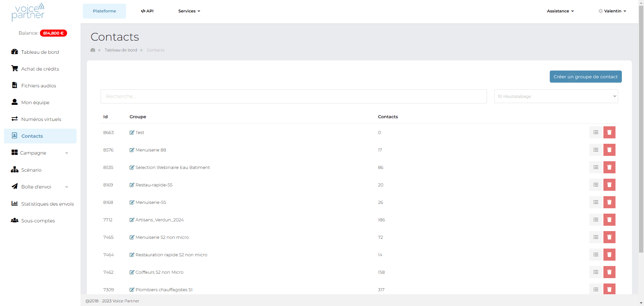This screenshot has height=306, width=644.
Task: Delete the Artisans_Verdun_2024 group
Action: click(609, 220)
